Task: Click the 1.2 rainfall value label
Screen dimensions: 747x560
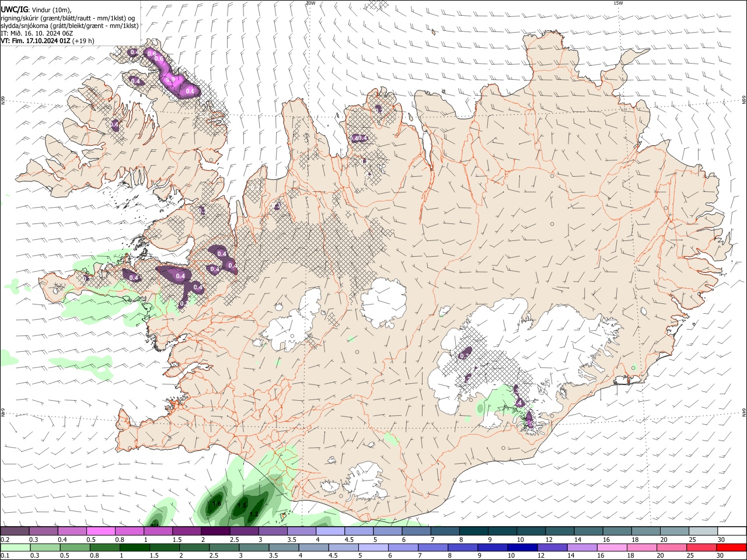Action: tap(254, 514)
